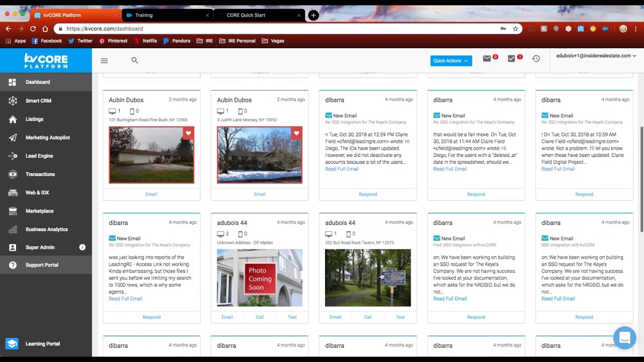Viewport: 644px width, 362px height.
Task: Open the Pinterest bookmark
Action: (113, 41)
